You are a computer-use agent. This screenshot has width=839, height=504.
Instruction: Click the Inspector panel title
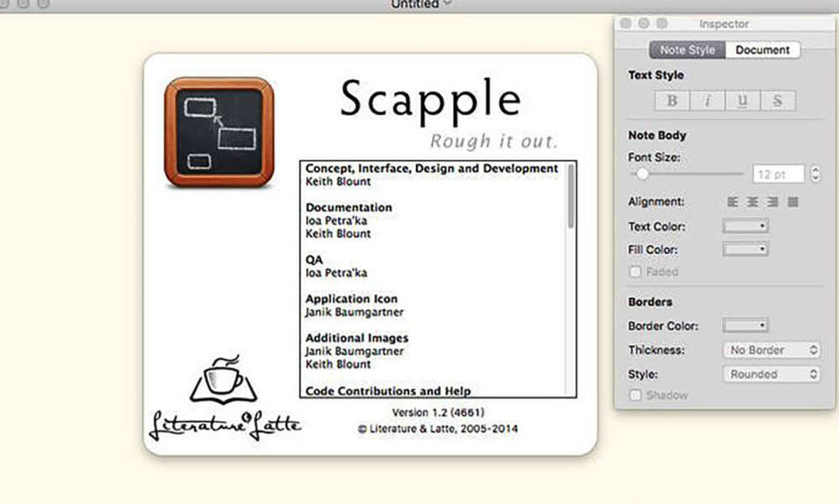(724, 24)
